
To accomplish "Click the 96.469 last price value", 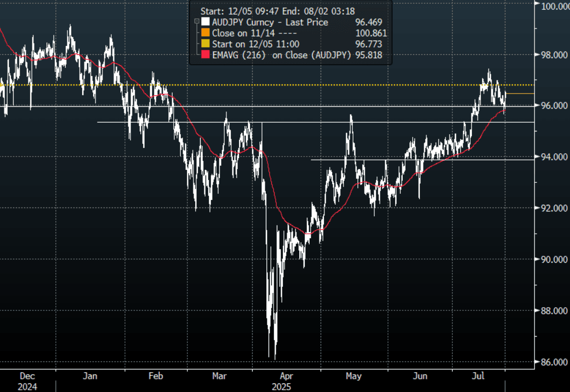I will [x=368, y=22].
